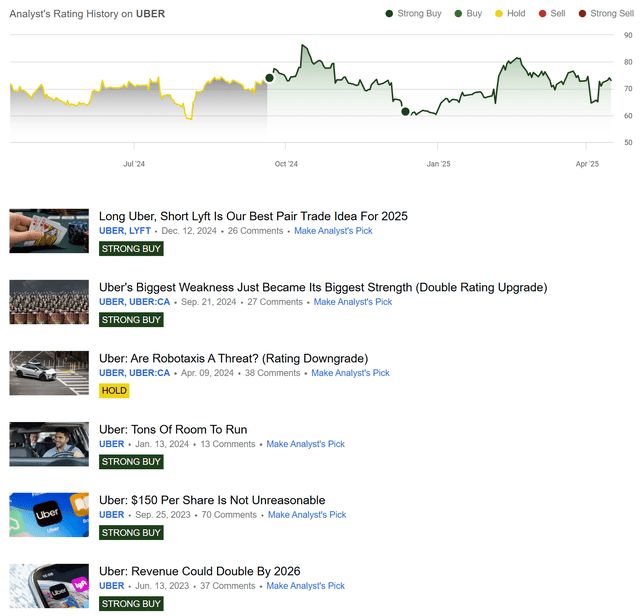
Task: Click UBER ticker on Jun. 13, 2023 article
Action: [x=111, y=586]
